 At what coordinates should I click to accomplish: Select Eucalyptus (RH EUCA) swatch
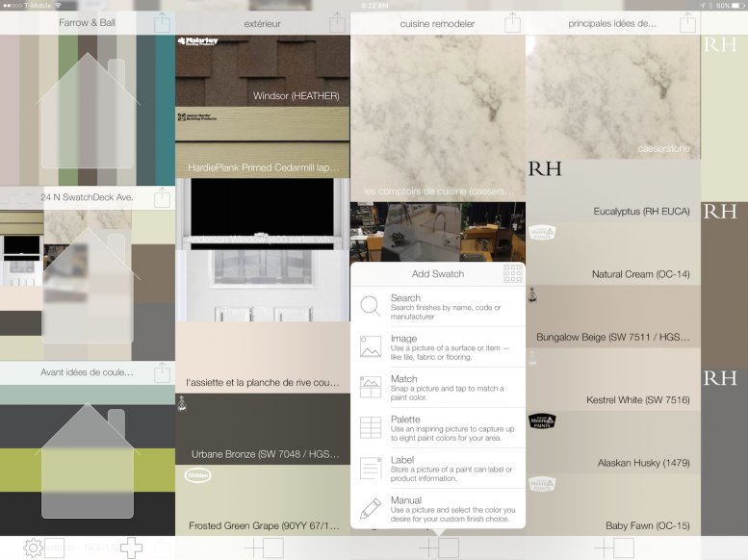click(613, 191)
